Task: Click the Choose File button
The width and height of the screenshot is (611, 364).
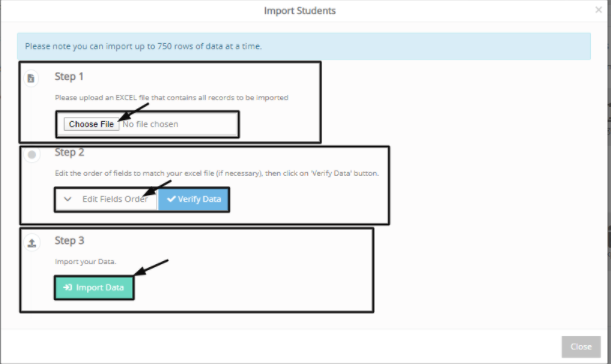Action: 92,124
